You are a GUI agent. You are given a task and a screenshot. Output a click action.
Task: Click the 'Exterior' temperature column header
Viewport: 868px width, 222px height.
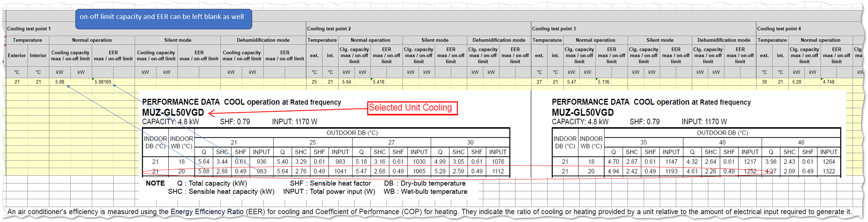coord(17,55)
